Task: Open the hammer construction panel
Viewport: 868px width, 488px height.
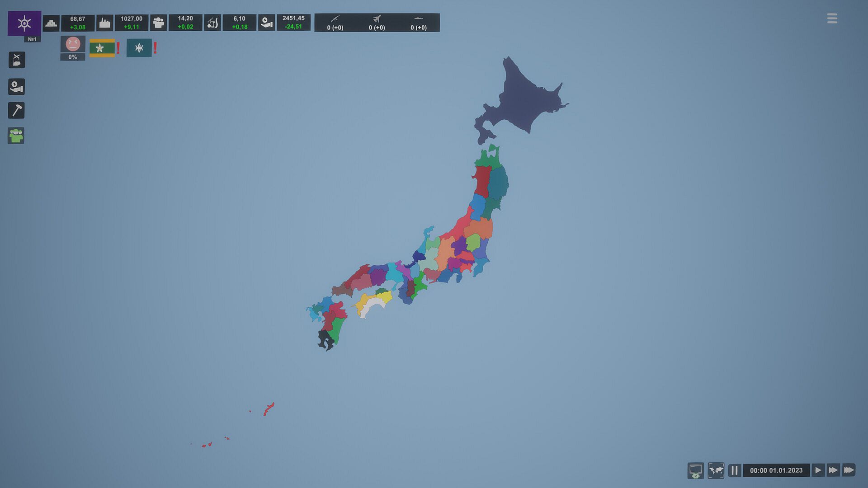Action: coord(17,111)
